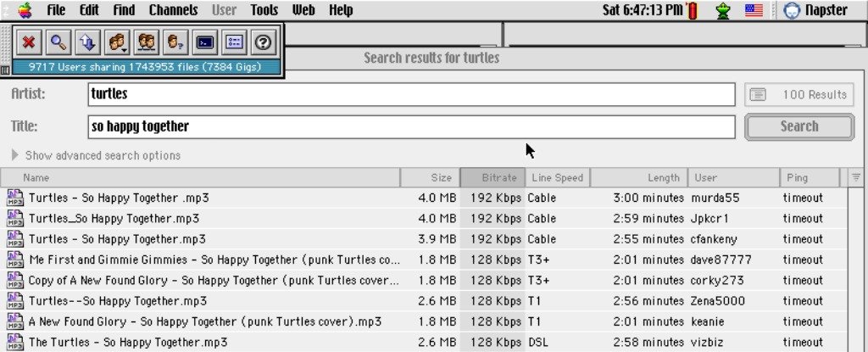868x352 pixels.
Task: Open the channels icon with two faces and arrow
Action: (x=117, y=42)
